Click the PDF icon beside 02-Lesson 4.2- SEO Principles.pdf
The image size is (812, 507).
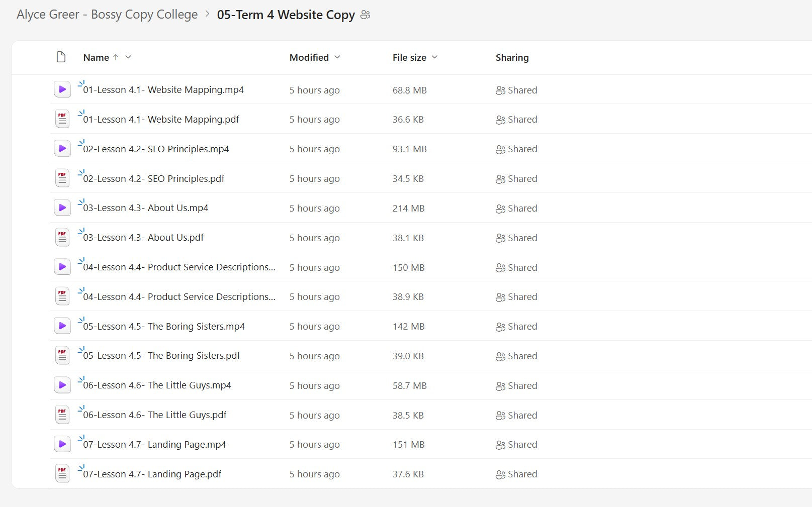pos(62,178)
